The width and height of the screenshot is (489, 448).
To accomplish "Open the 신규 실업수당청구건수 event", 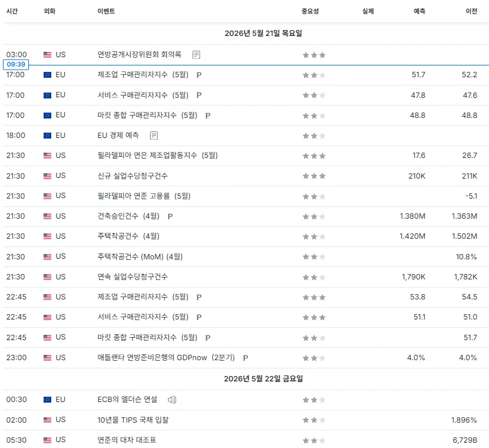I will click(x=133, y=176).
